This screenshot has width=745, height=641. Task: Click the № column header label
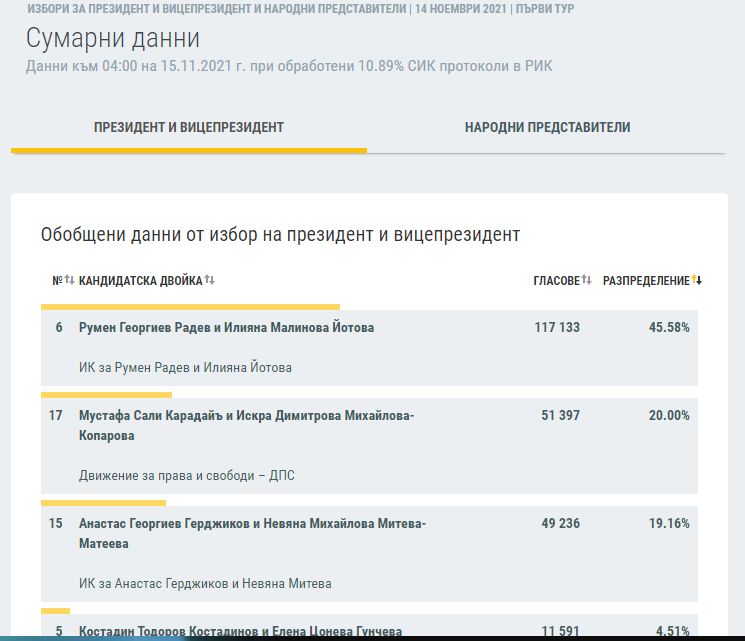click(x=57, y=281)
